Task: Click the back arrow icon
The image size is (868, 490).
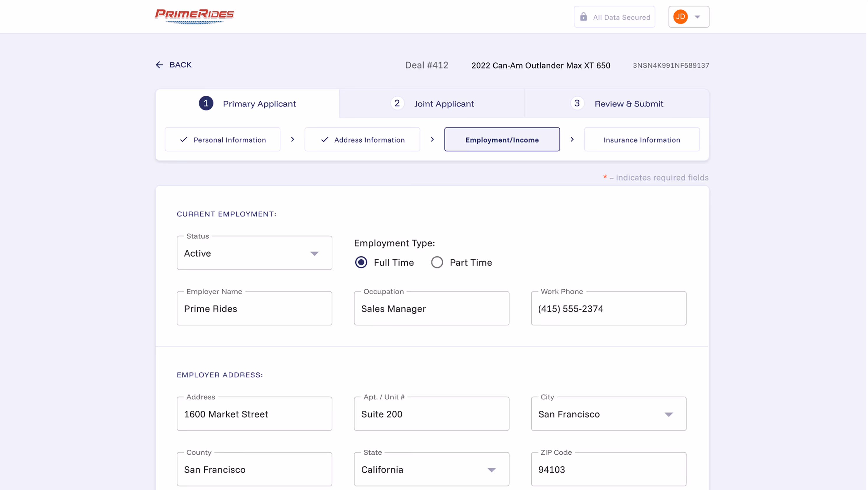Action: click(159, 65)
